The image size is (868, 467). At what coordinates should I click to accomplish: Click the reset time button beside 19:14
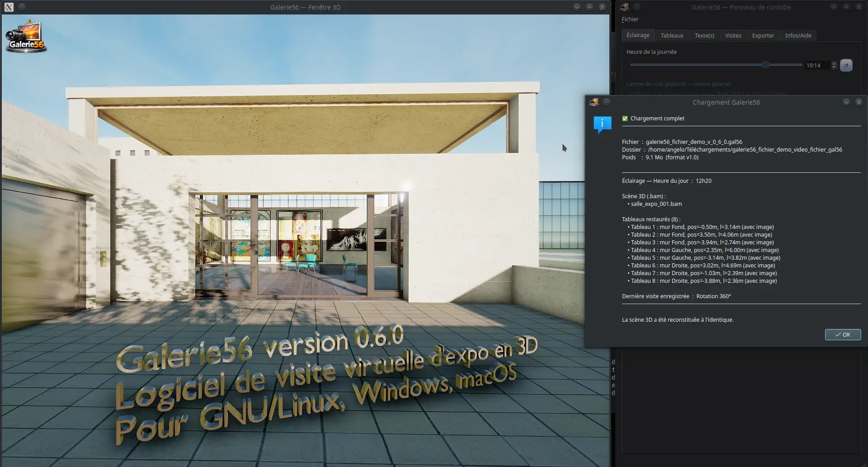(846, 65)
